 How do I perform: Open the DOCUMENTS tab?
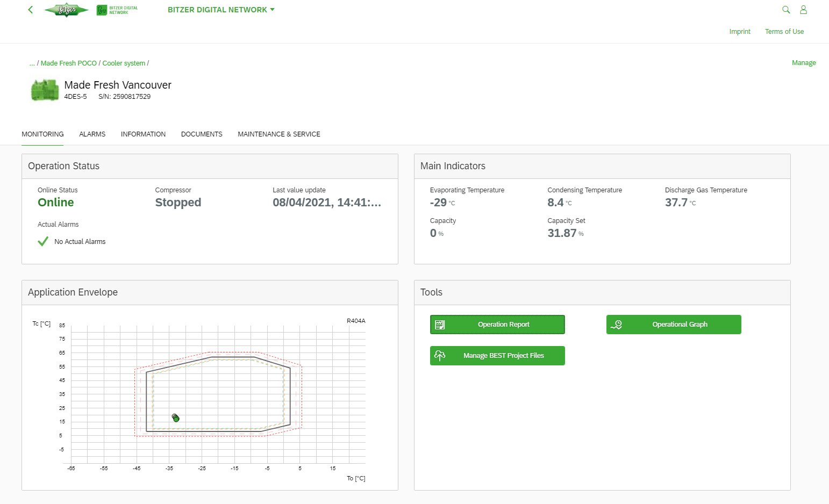(202, 134)
